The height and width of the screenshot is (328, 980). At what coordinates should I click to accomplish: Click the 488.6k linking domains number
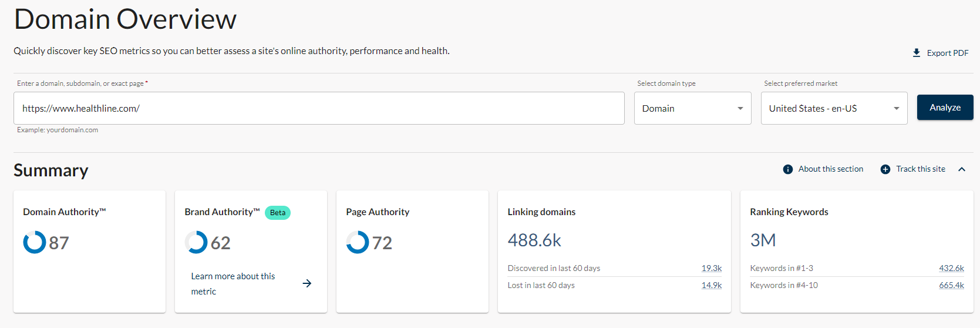click(x=534, y=240)
